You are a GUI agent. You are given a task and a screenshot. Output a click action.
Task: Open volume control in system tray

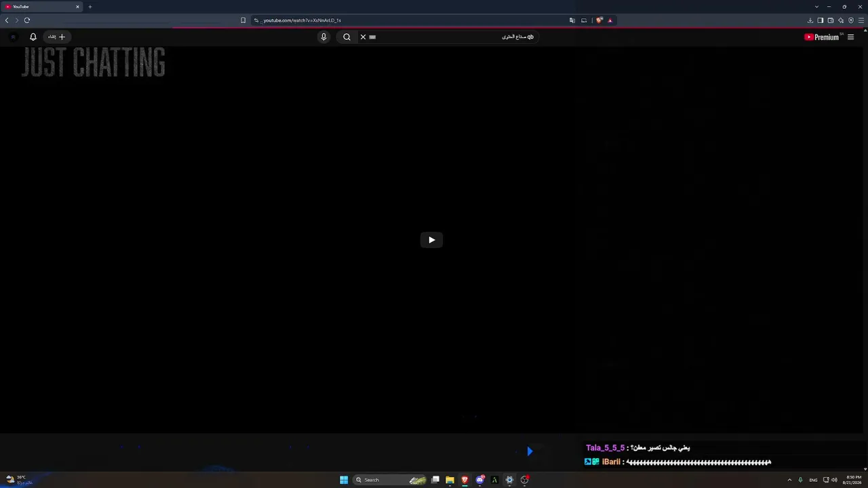tap(834, 480)
